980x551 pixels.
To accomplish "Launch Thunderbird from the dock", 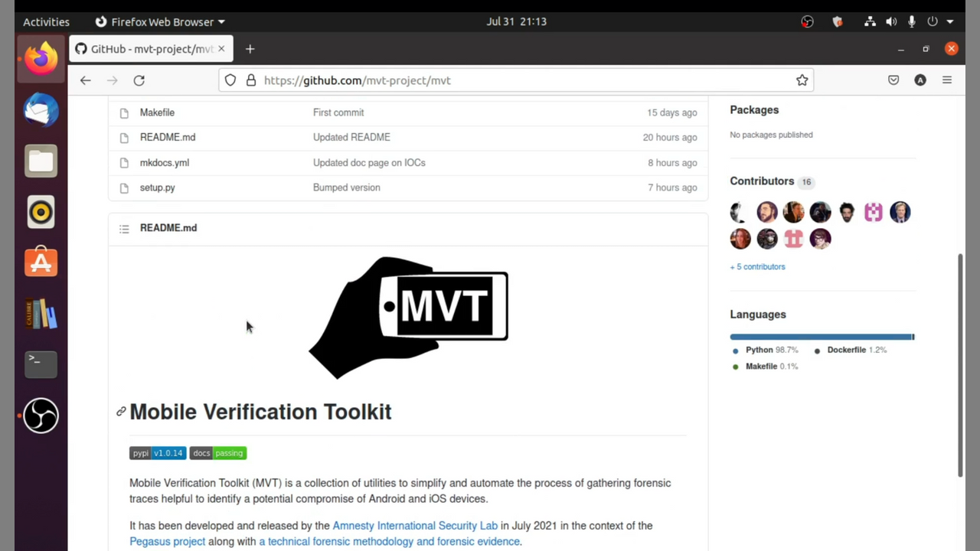I will click(41, 110).
